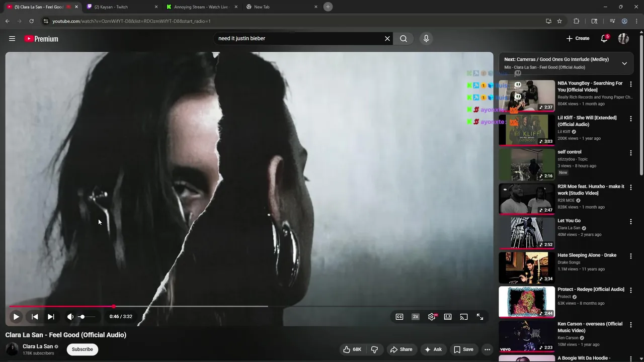This screenshot has height=362, width=644.
Task: Open Lil Kliff She Will thumbnail
Action: click(x=527, y=130)
